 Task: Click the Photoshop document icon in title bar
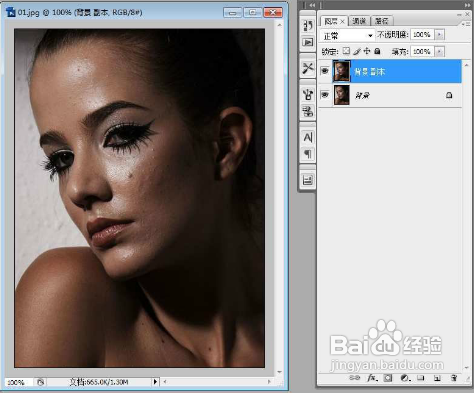point(11,12)
